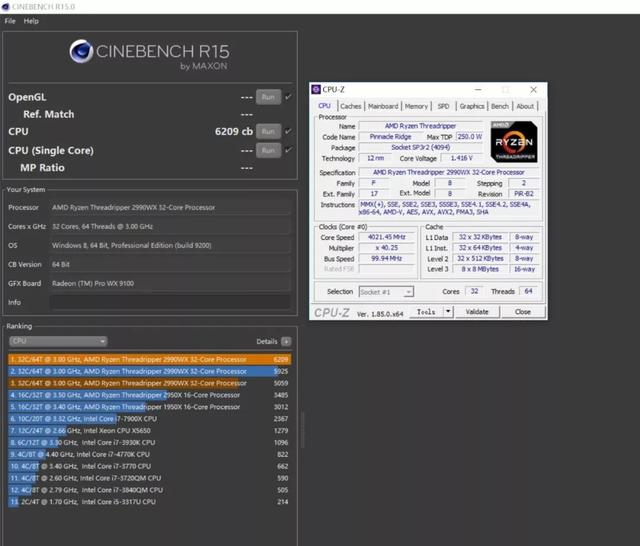Image resolution: width=640 pixels, height=546 pixels.
Task: Click Bus Speed 99.94 MHz value
Action: point(386,258)
